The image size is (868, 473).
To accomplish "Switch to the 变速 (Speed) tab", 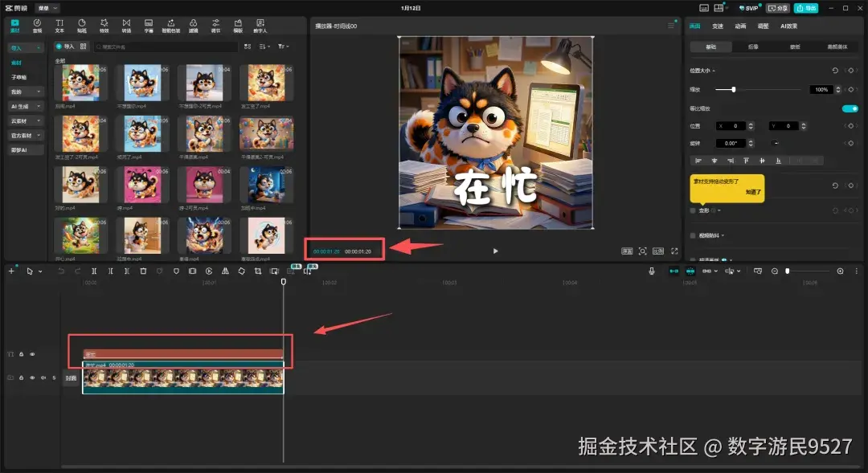I will point(718,26).
